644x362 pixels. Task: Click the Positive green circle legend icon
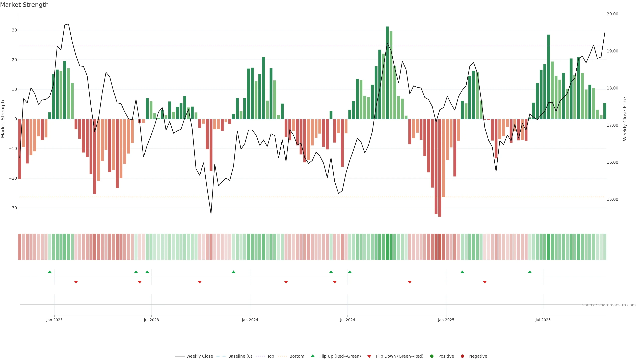point(432,356)
